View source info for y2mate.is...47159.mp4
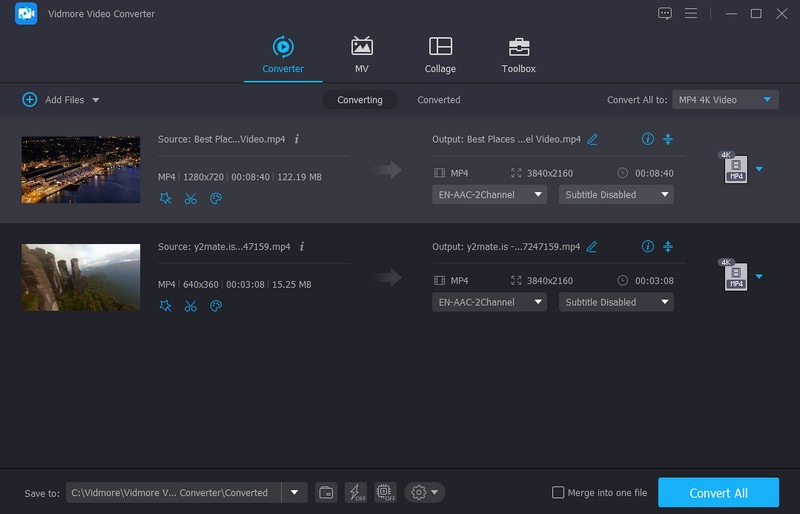 (302, 247)
